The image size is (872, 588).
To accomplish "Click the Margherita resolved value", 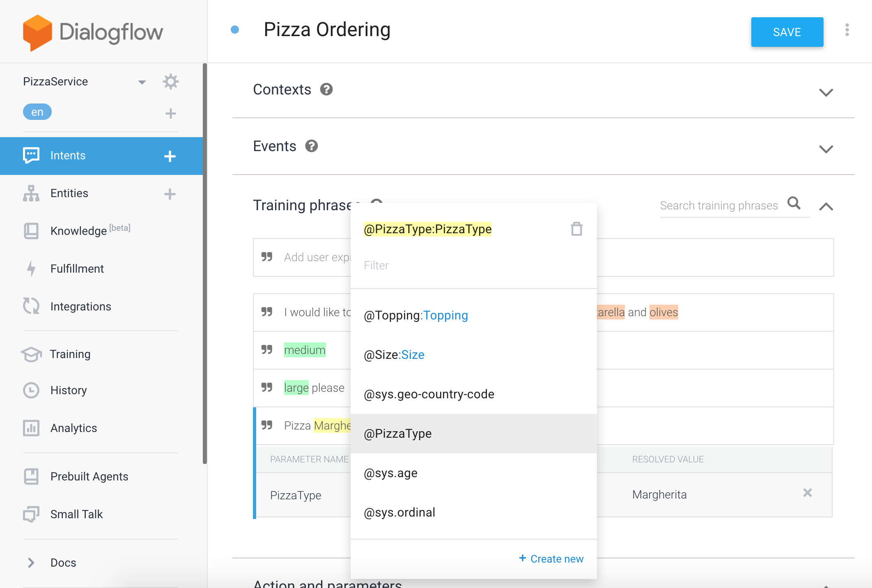I will point(659,494).
